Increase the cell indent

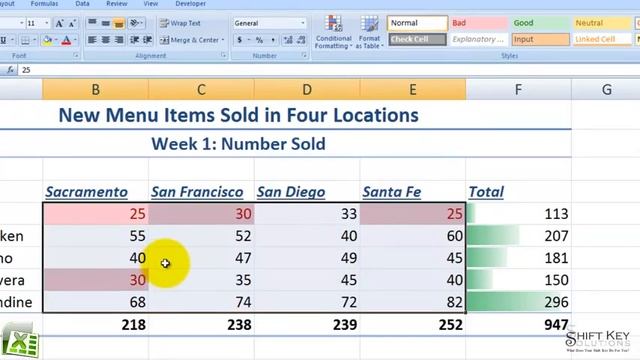pos(147,40)
